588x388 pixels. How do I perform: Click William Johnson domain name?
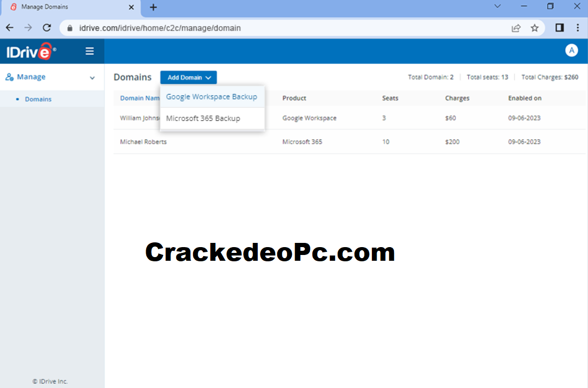[140, 118]
